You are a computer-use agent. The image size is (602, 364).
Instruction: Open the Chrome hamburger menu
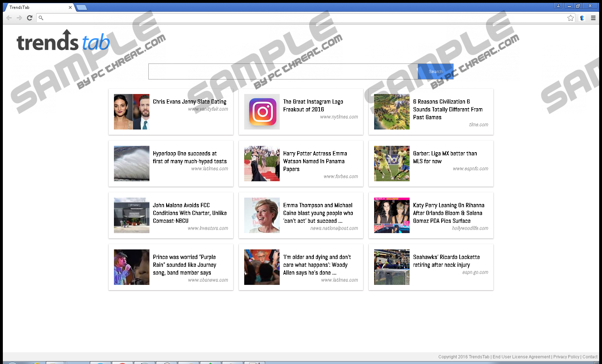[593, 18]
